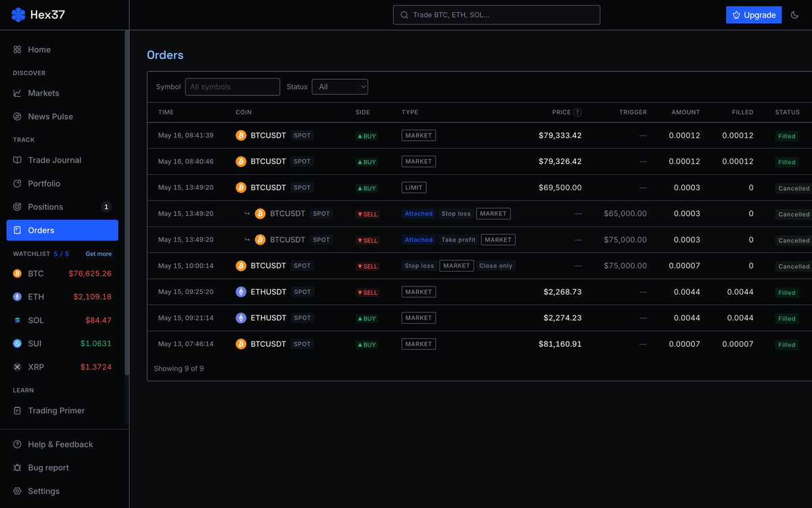
Task: Click price $79,326.42
Action: 560,161
